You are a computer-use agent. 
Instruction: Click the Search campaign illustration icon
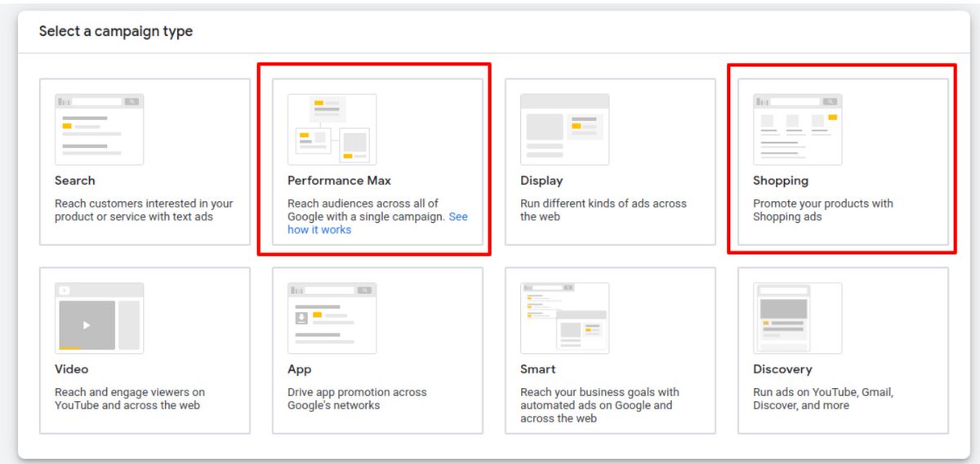[99, 129]
